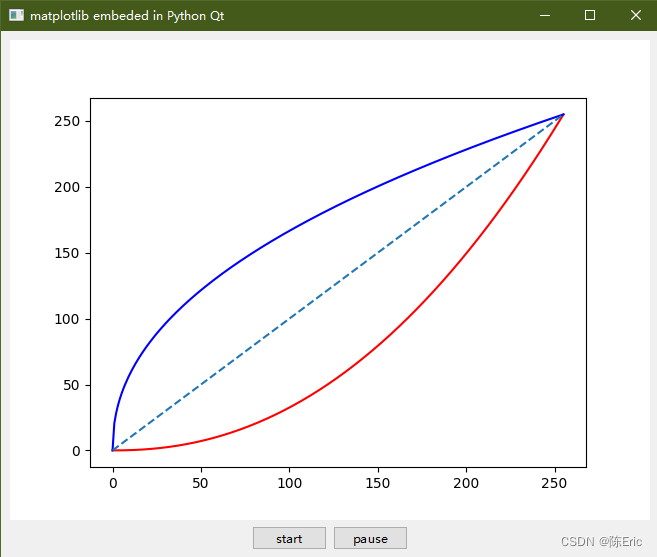Viewport: 657px width, 557px height.
Task: Click the y-axis label 200
Action: click(67, 187)
